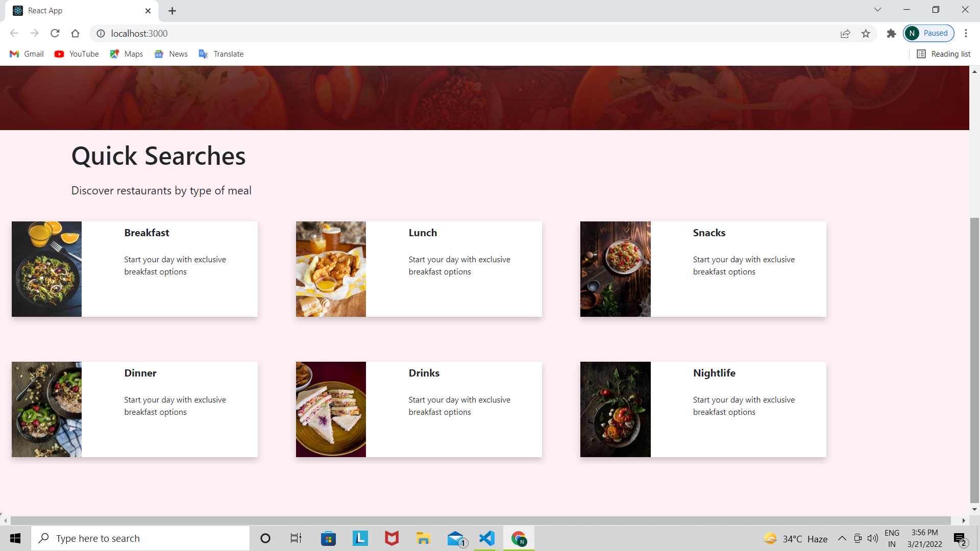
Task: Open Translate from the bookmarks bar
Action: click(220, 54)
